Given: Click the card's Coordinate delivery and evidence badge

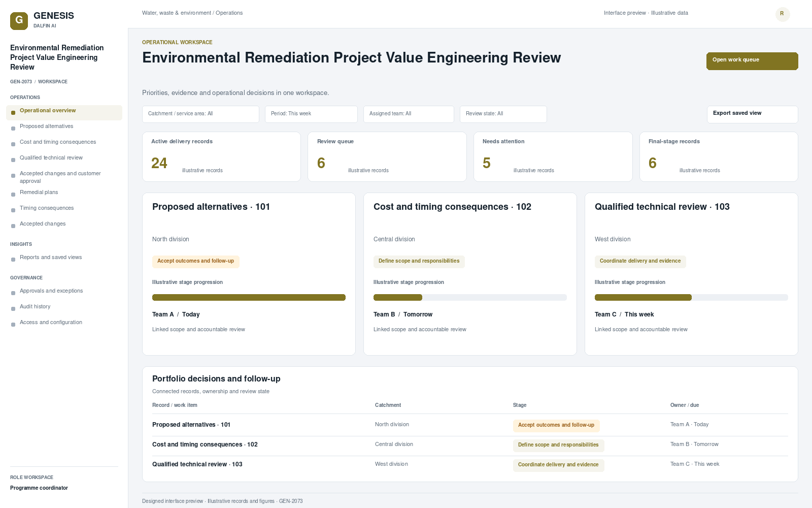Looking at the screenshot, I should (x=640, y=261).
